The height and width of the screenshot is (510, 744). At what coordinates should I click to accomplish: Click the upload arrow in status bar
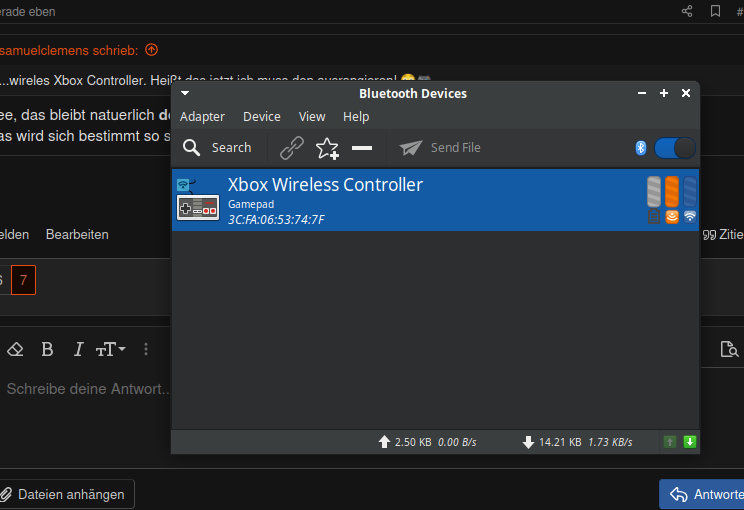[x=384, y=442]
